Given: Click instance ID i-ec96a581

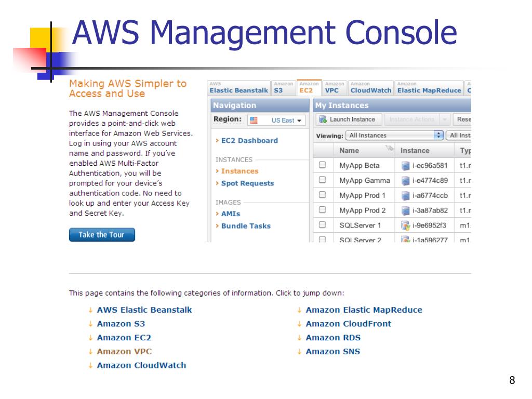Looking at the screenshot, I should (430, 166).
